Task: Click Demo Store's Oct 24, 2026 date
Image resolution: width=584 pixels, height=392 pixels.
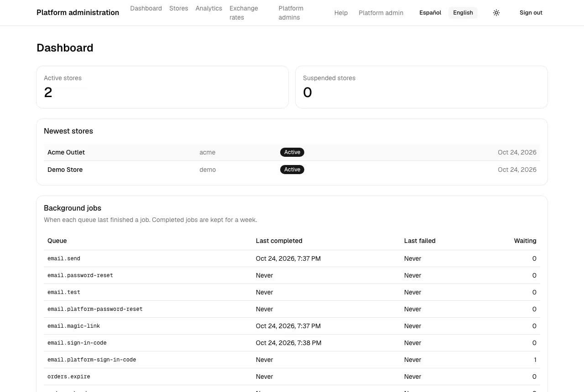Action: (x=517, y=170)
